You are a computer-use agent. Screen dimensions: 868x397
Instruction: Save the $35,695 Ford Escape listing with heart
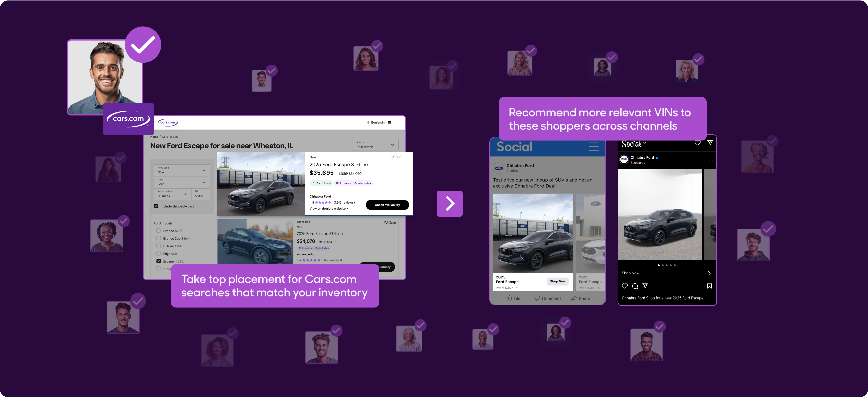click(x=392, y=157)
